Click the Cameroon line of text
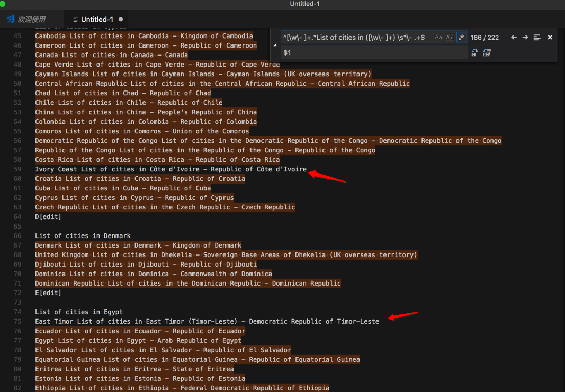Image resolution: width=565 pixels, height=392 pixels. (x=146, y=45)
